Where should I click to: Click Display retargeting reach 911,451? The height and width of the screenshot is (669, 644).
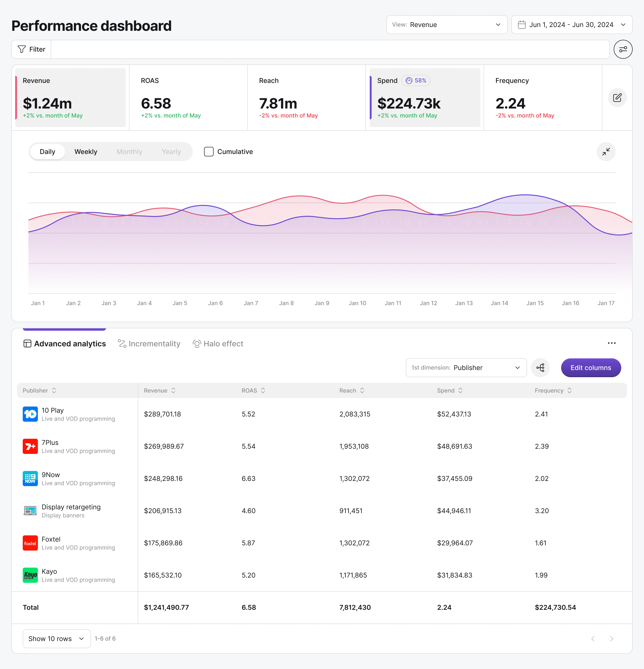pyautogui.click(x=351, y=511)
